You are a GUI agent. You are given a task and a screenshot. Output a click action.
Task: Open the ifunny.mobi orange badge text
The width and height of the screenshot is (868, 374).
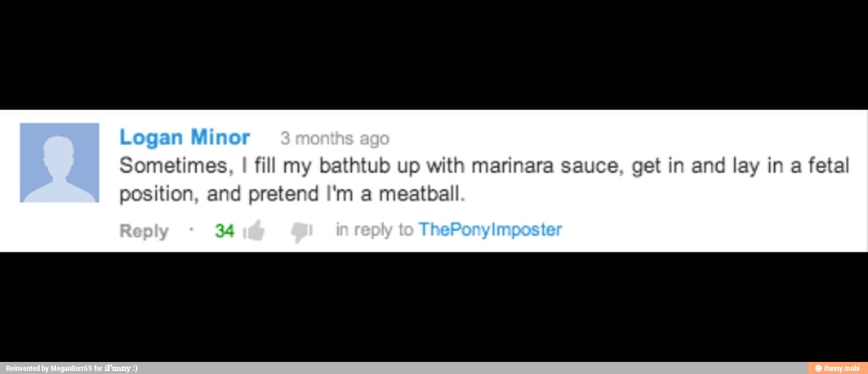[x=841, y=368]
